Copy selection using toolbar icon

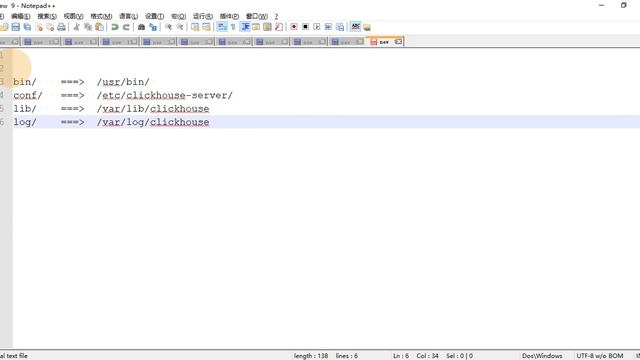88,27
